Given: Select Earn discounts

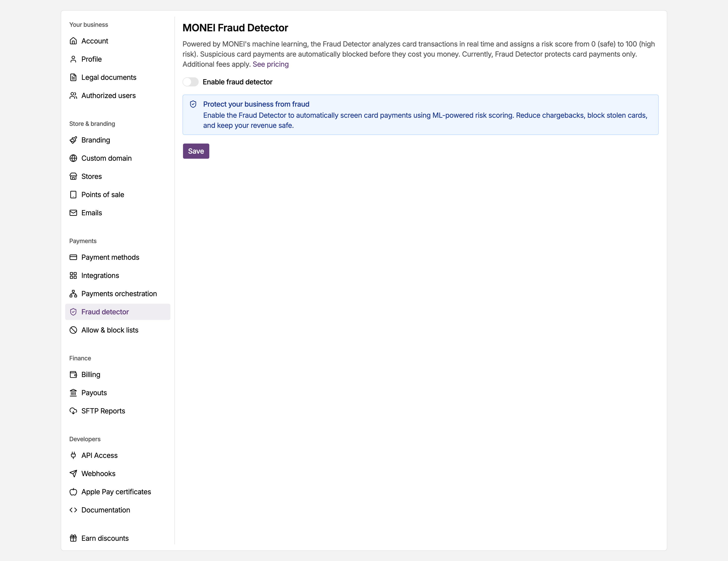Looking at the screenshot, I should (x=118, y=538).
